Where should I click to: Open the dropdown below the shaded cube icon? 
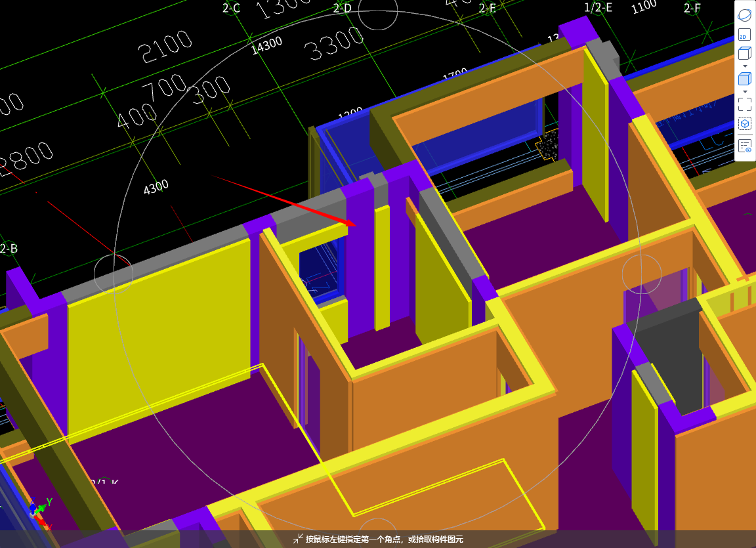click(x=745, y=92)
